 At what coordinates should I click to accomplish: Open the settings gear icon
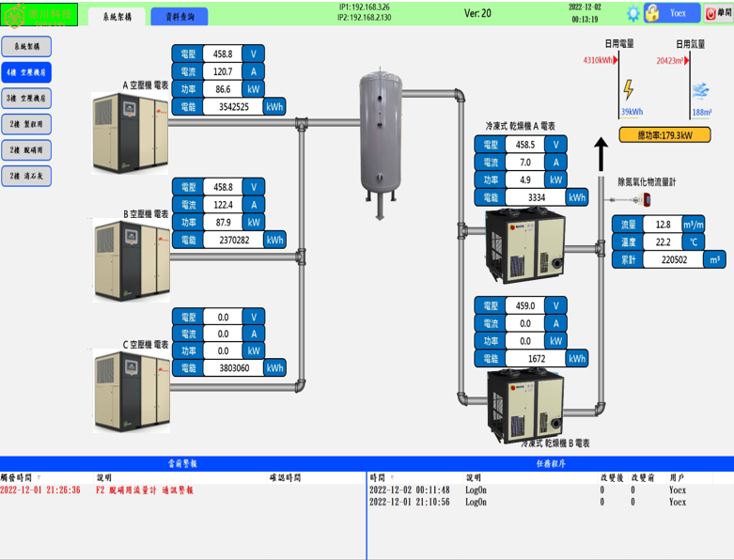(x=633, y=13)
